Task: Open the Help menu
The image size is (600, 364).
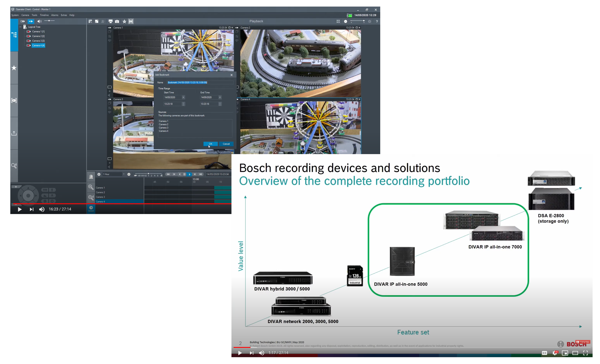Action: tap(72, 15)
